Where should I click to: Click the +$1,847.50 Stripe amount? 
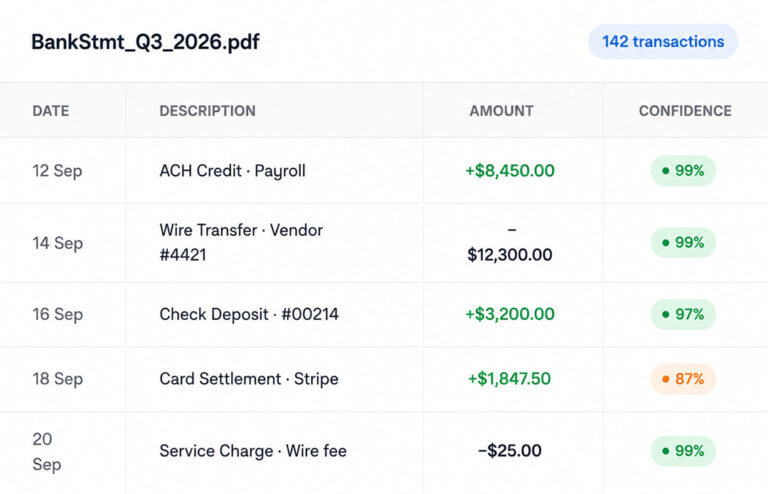click(509, 378)
